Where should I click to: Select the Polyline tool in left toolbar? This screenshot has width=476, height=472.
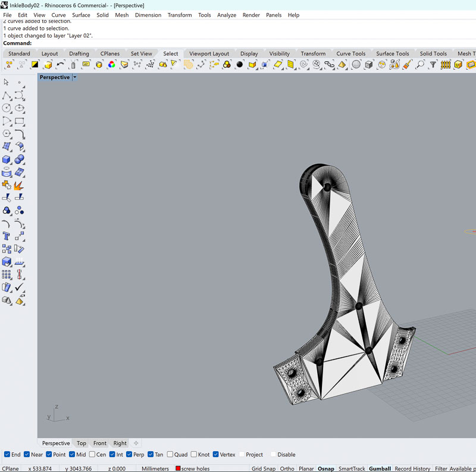(7, 95)
